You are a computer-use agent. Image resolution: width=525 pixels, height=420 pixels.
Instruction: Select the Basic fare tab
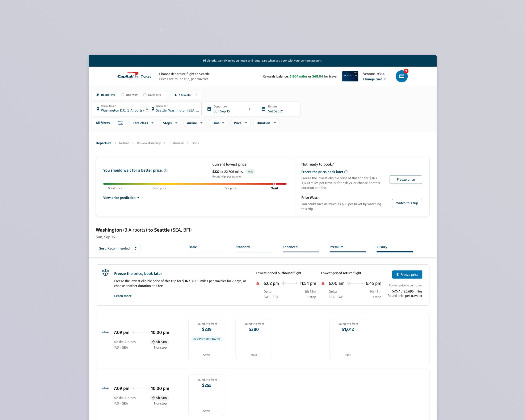point(192,247)
